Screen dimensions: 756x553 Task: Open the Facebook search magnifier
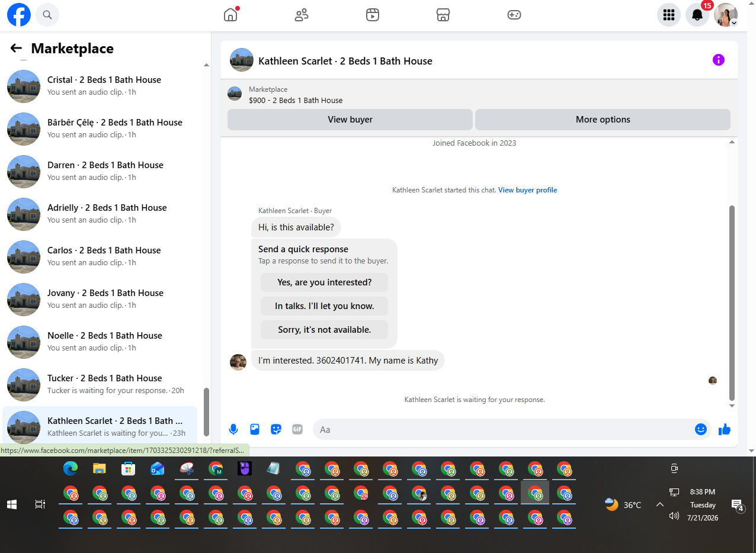[47, 15]
